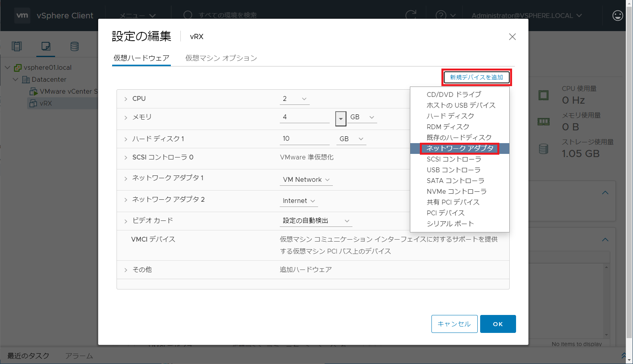Expand the ネットワーク アダプタ 1 row
This screenshot has width=633, height=364.
point(126,179)
